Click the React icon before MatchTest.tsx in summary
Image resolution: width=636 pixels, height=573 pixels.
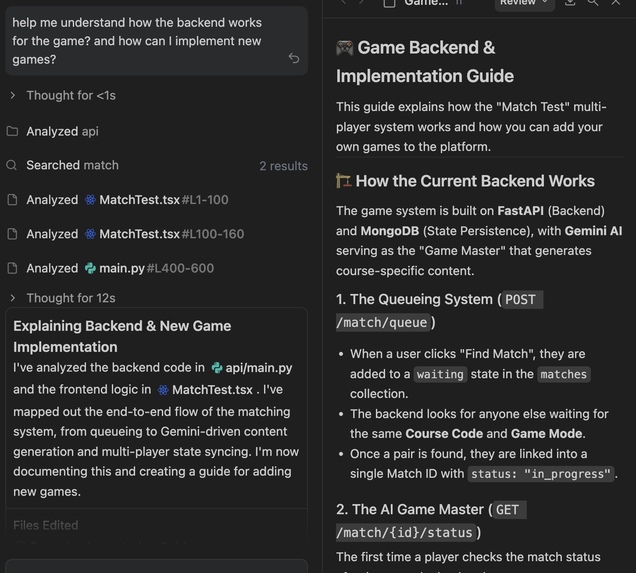tap(163, 390)
